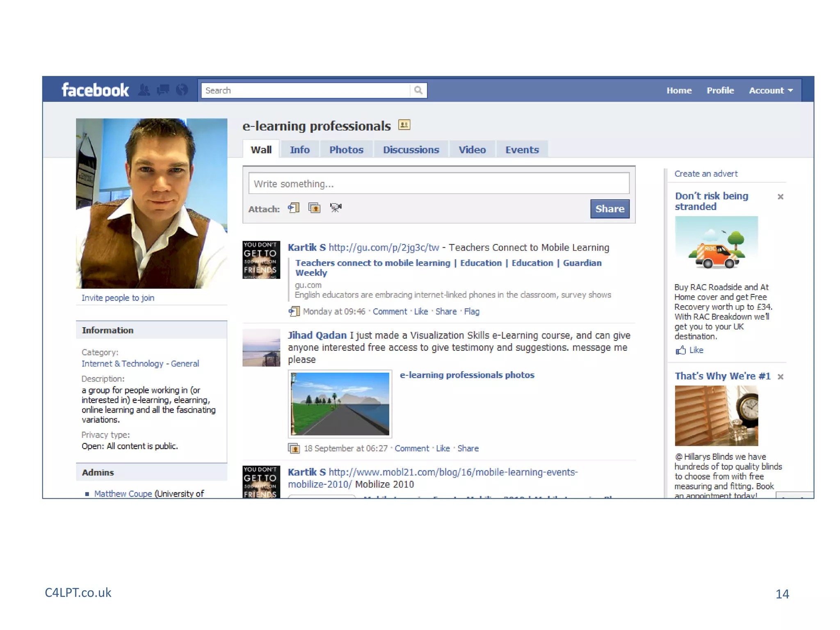Open notifications globe icon
This screenshot has width=840, height=630.
(182, 90)
